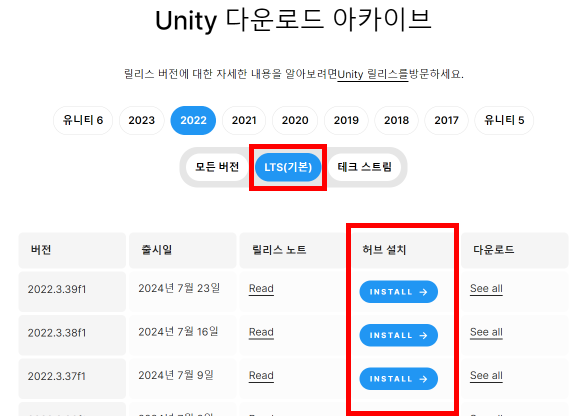Image resolution: width=580 pixels, height=416 pixels.
Task: Select the 2023 year filter
Action: coord(142,120)
